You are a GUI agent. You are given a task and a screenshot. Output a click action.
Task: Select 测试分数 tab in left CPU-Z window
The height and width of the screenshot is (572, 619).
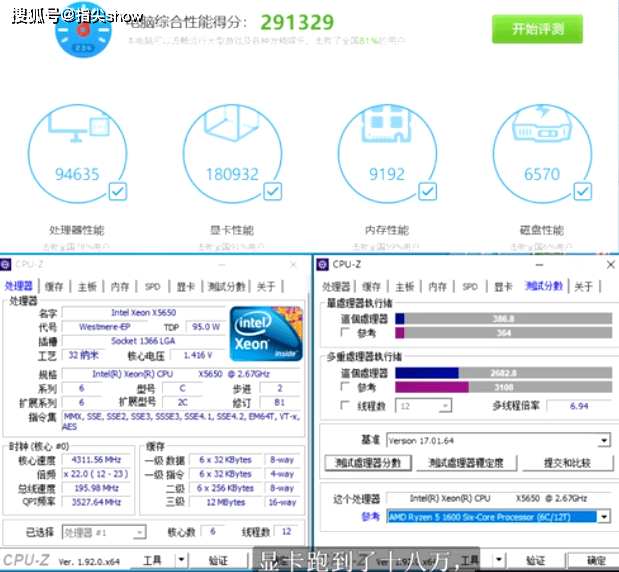point(226,287)
